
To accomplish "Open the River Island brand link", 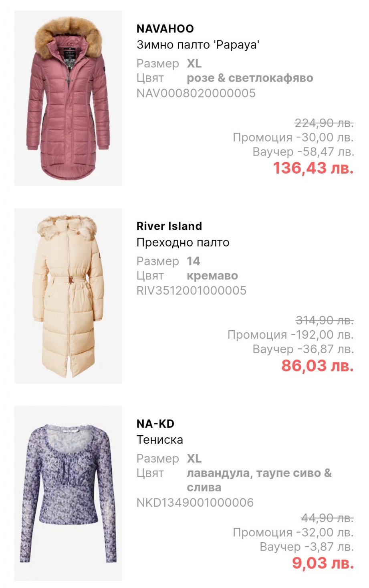I will (x=169, y=226).
